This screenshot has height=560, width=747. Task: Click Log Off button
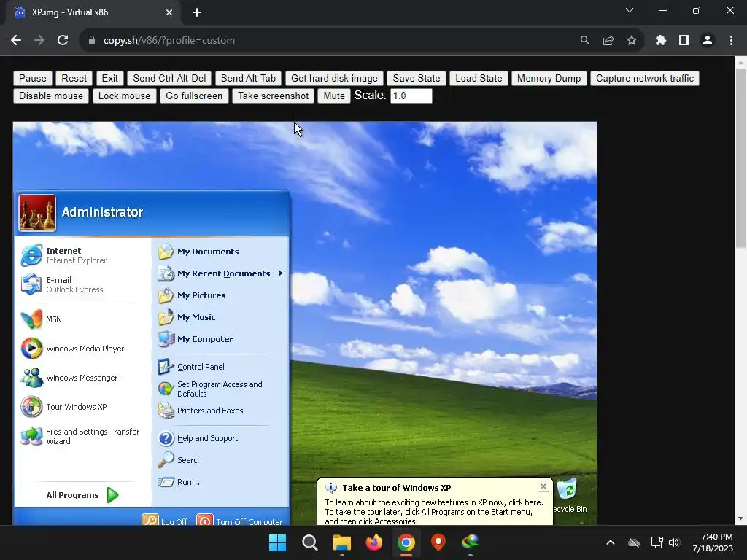tap(165, 521)
